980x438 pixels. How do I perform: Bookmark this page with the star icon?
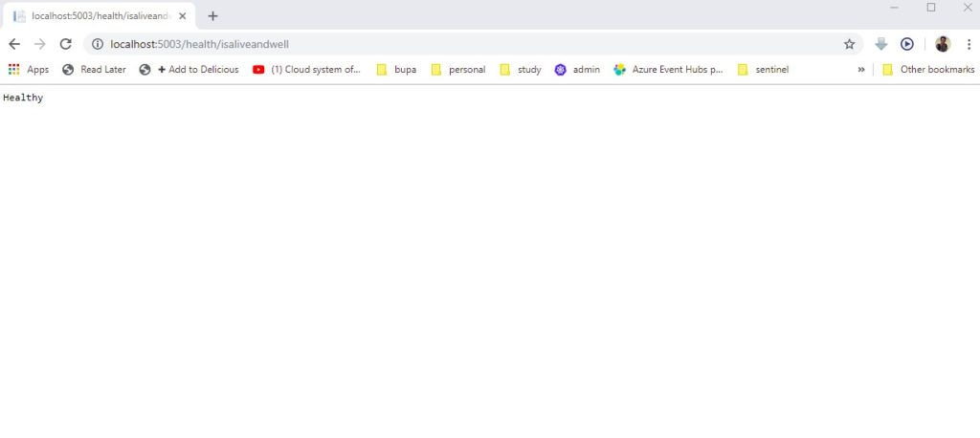[849, 44]
